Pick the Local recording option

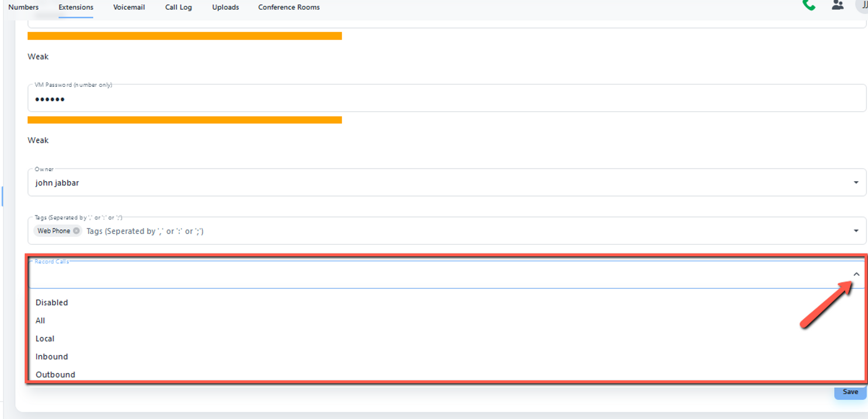(45, 339)
